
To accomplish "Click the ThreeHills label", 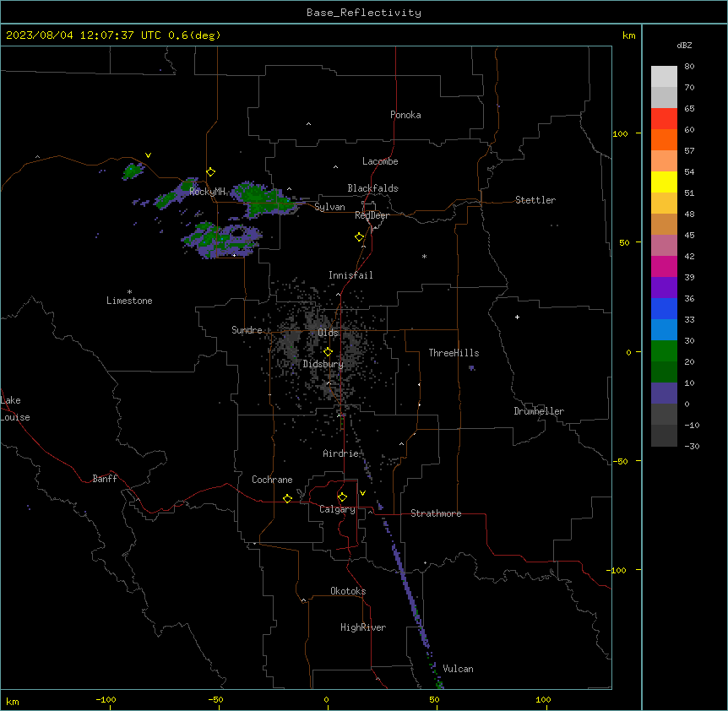I will point(454,353).
